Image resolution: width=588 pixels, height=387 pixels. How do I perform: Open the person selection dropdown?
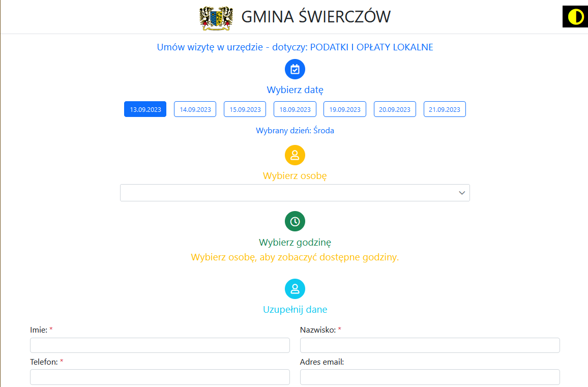pos(295,193)
